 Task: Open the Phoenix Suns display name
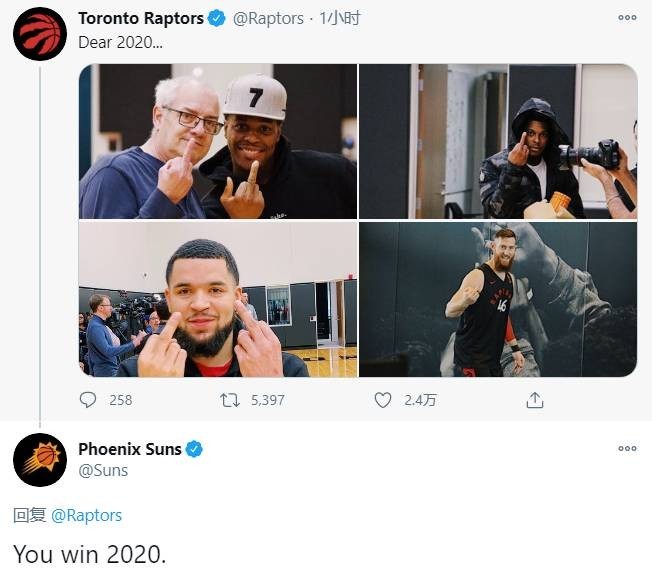(130, 449)
